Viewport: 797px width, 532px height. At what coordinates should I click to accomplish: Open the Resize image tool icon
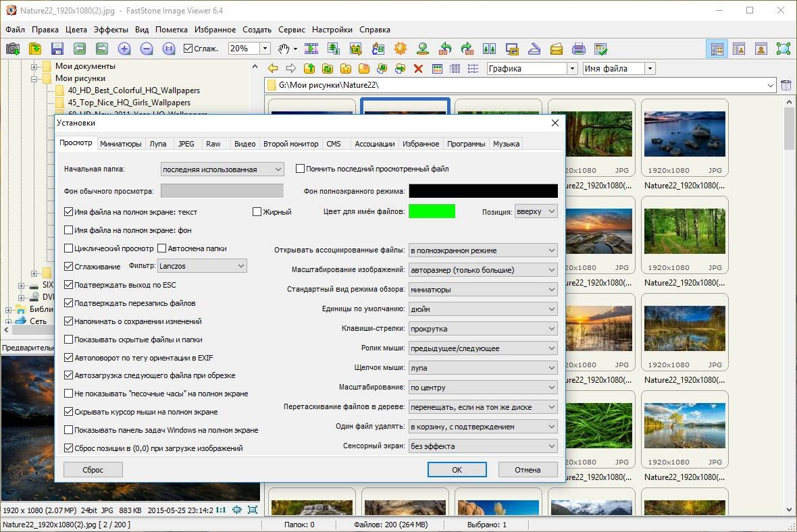pos(334,49)
